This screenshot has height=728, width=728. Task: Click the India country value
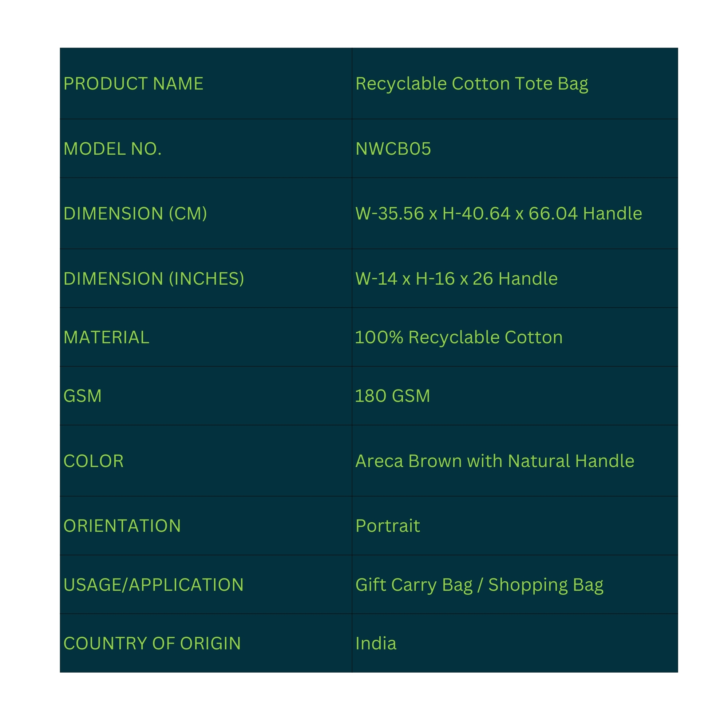[376, 644]
